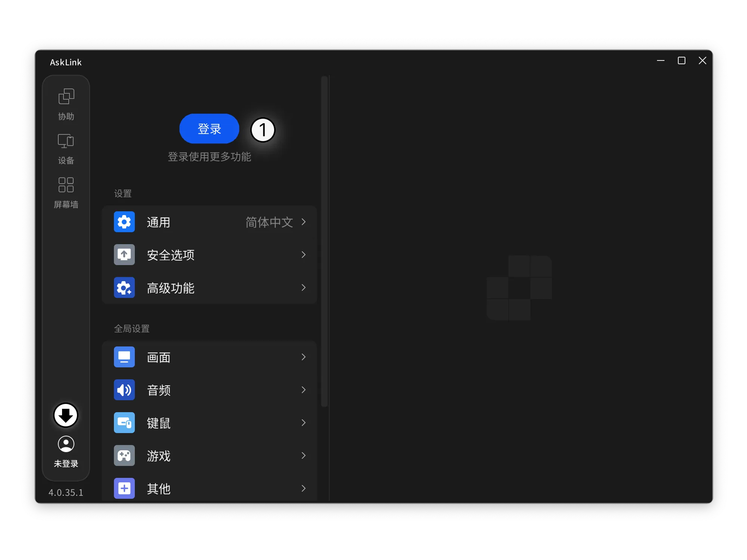This screenshot has width=747, height=560.
Task: Click the 通用 settings gear icon
Action: click(x=124, y=222)
